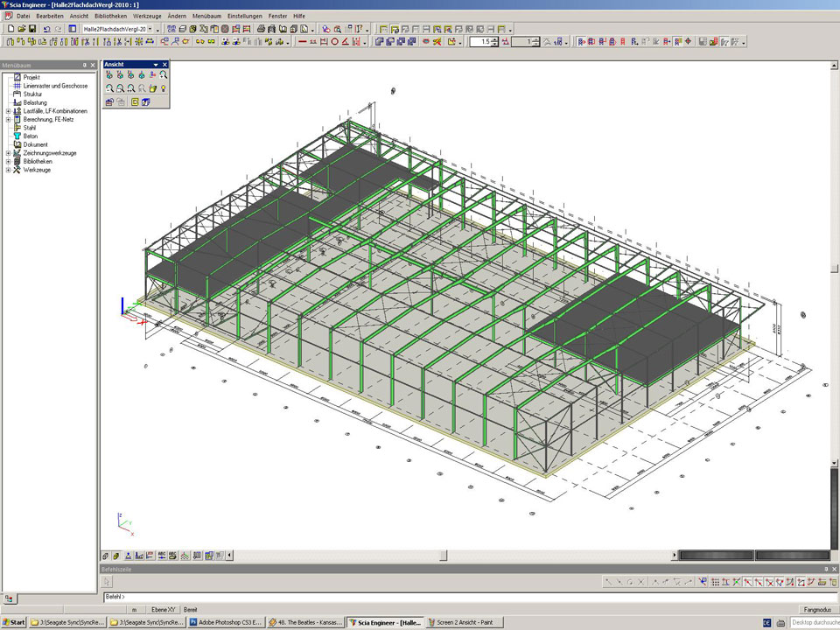Screen dimensions: 840x630
Task: Toggle the Fangmodus status bar field
Action: [x=815, y=609]
